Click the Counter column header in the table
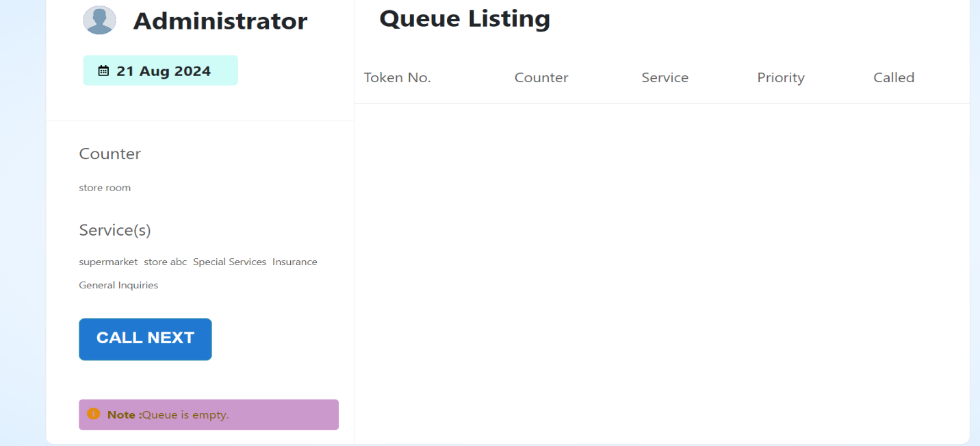This screenshot has height=446, width=980. pos(541,77)
